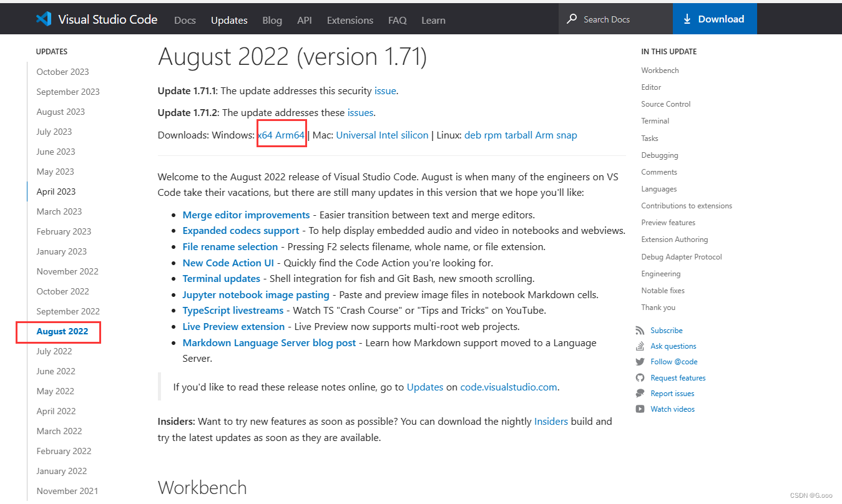Open the Updates navigation item

click(229, 20)
